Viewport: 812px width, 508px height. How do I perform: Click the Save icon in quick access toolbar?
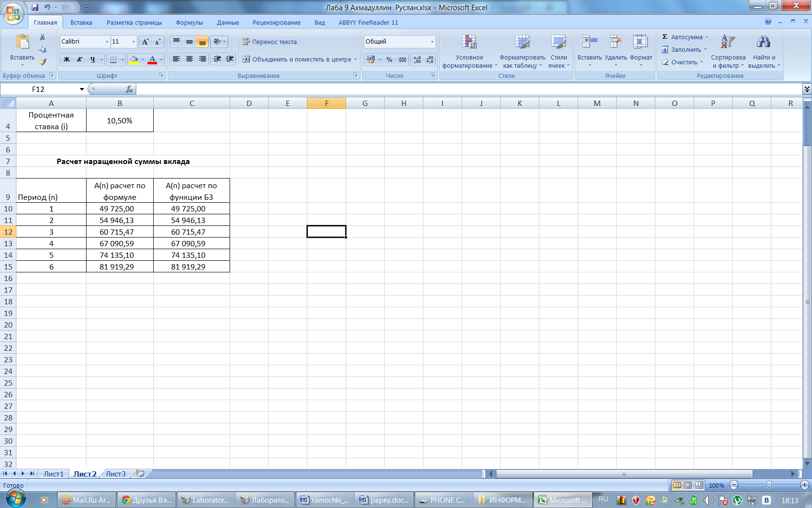(x=35, y=7)
